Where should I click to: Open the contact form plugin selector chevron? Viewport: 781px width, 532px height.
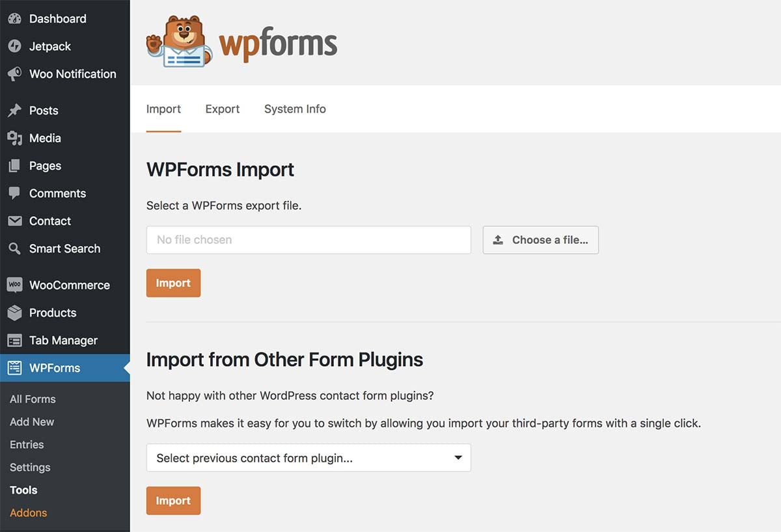point(456,458)
